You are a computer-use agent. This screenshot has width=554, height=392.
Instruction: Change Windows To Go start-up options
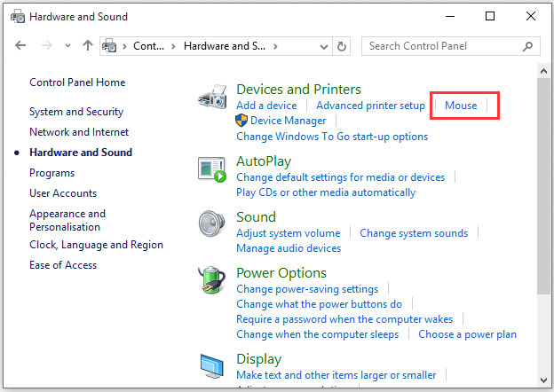click(x=332, y=137)
